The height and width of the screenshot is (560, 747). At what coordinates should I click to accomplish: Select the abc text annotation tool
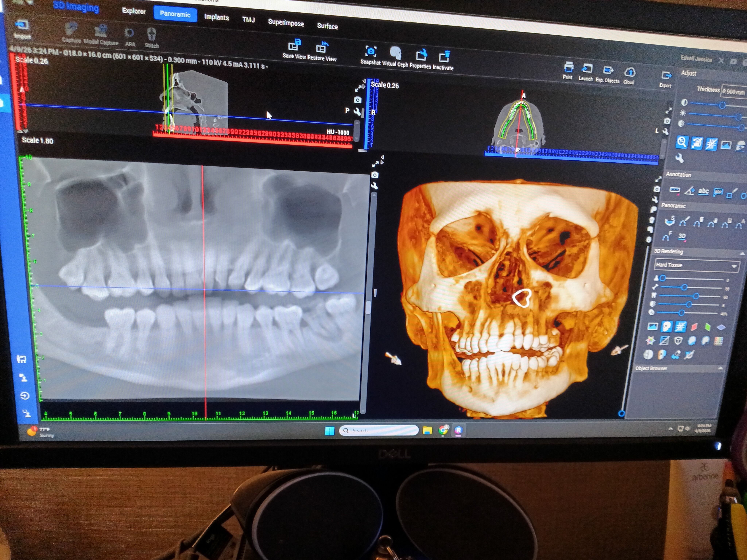703,191
